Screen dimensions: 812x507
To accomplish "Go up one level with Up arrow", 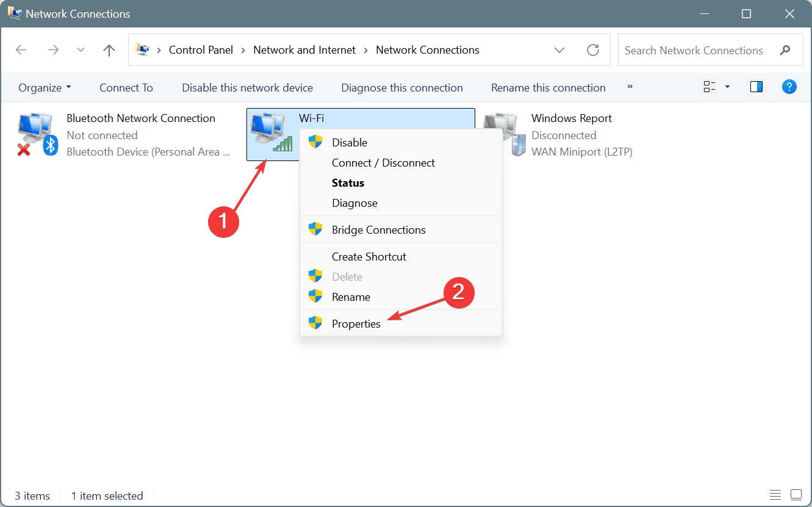I will coord(109,50).
